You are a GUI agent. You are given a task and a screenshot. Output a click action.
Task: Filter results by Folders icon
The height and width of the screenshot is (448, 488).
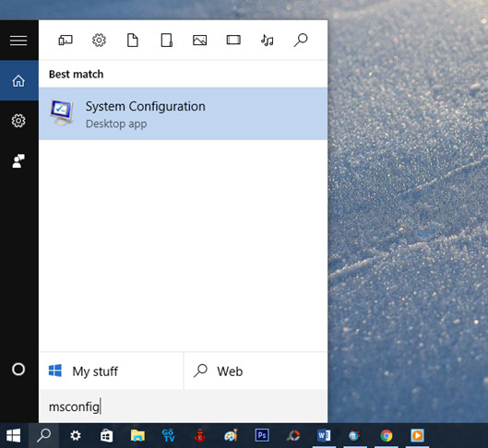click(x=166, y=41)
